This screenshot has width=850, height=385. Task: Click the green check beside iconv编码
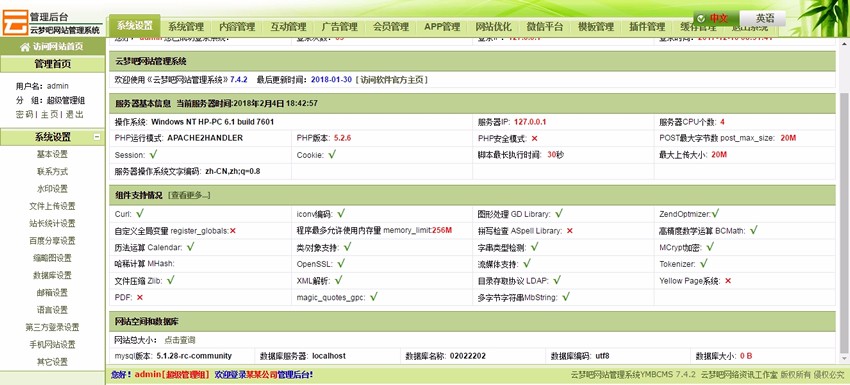pyautogui.click(x=341, y=214)
